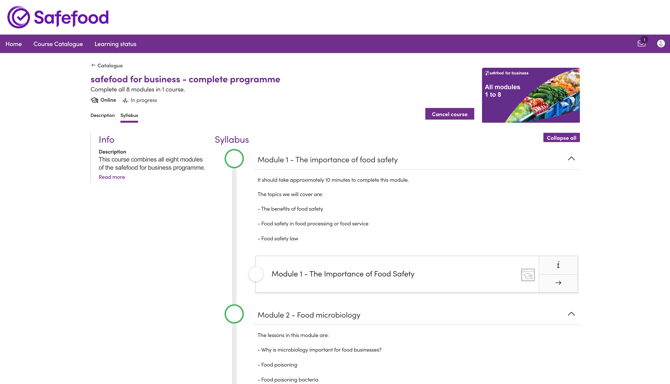This screenshot has width=670, height=384.
Task: Select Module 1 progress circle on timeline
Action: click(x=234, y=158)
